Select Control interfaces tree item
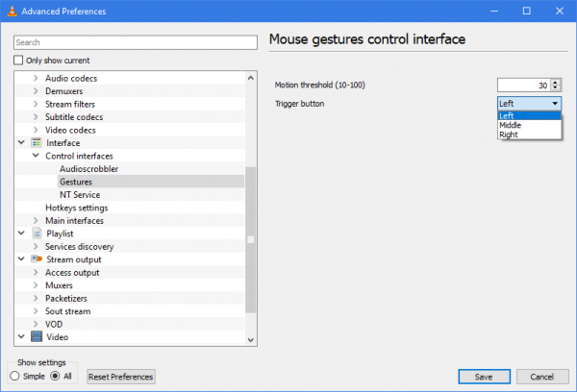Screen dimensions: 577x392 [x=79, y=156]
